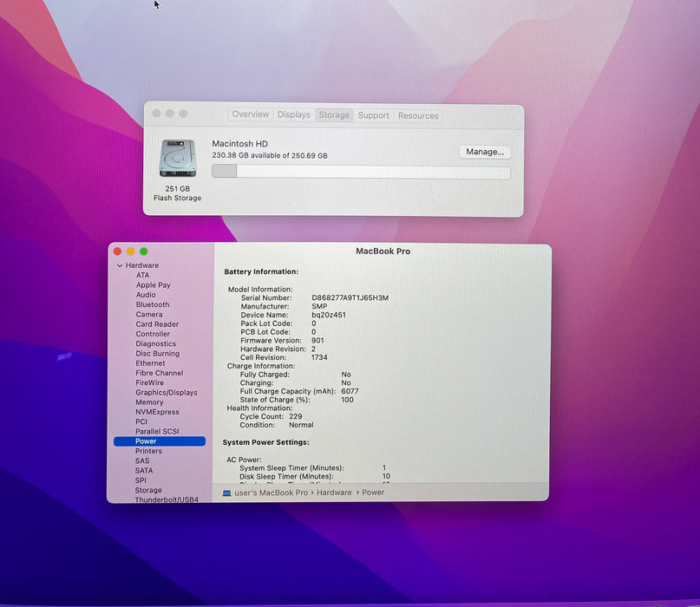Open NVMExpress in the sidebar

click(157, 412)
